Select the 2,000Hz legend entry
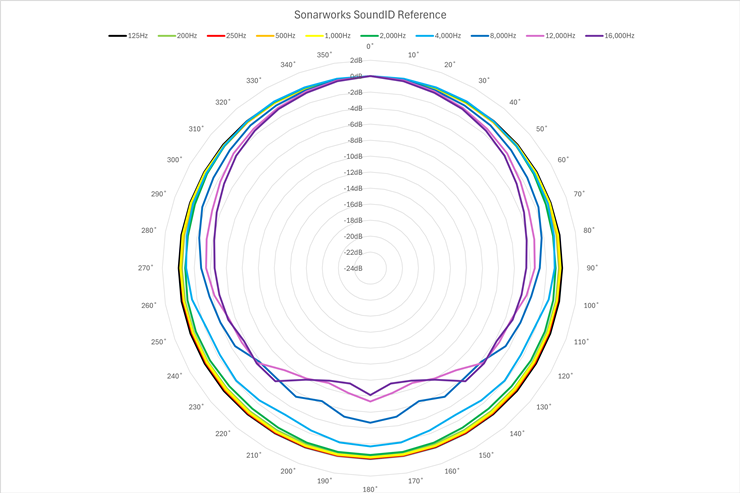This screenshot has width=740, height=493. point(383,35)
